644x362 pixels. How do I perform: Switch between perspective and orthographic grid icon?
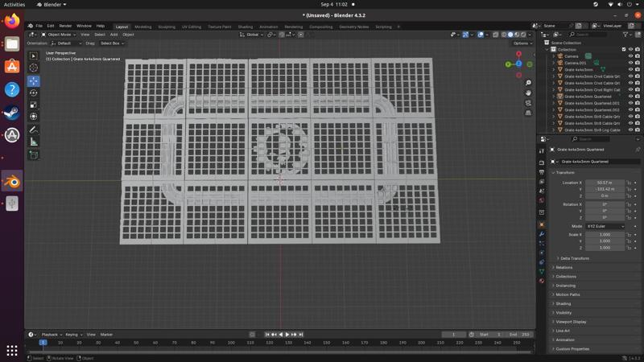click(528, 113)
